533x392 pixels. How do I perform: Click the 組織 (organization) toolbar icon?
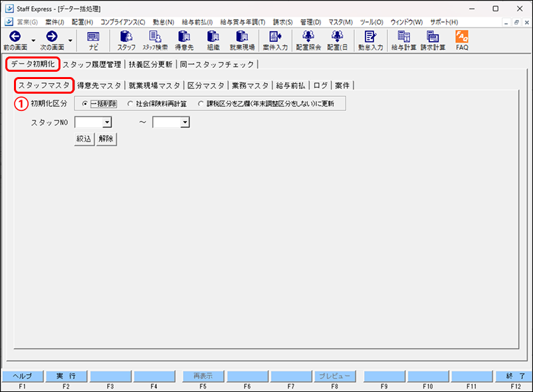click(212, 41)
